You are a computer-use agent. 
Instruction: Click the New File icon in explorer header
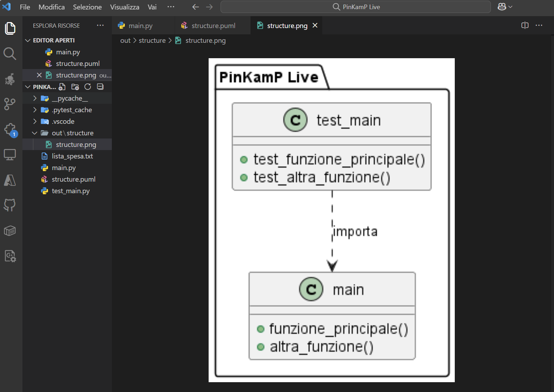pyautogui.click(x=62, y=87)
